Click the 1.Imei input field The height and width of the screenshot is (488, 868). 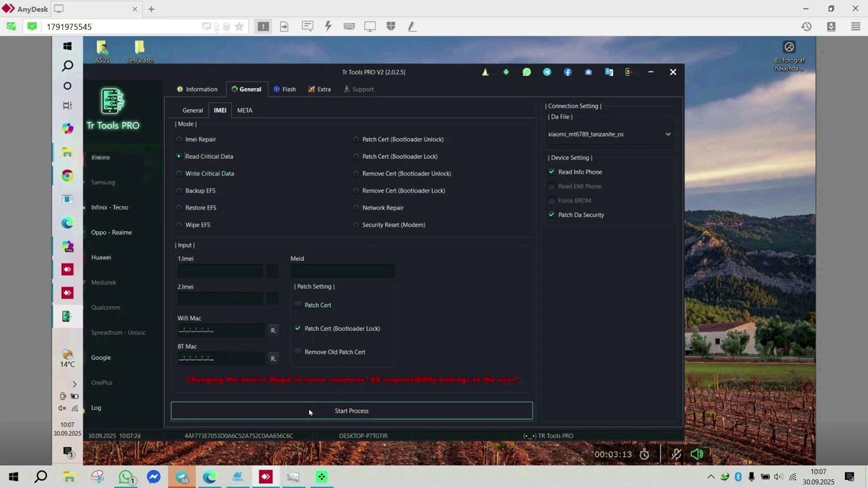click(221, 270)
